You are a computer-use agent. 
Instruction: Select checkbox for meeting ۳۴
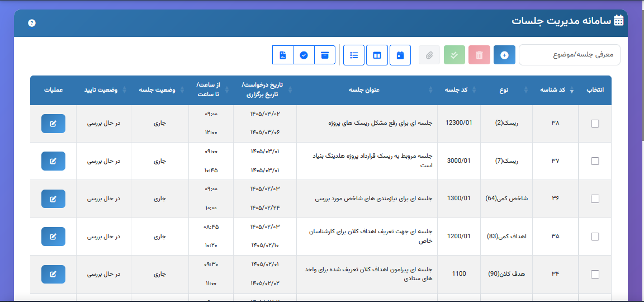(x=595, y=275)
